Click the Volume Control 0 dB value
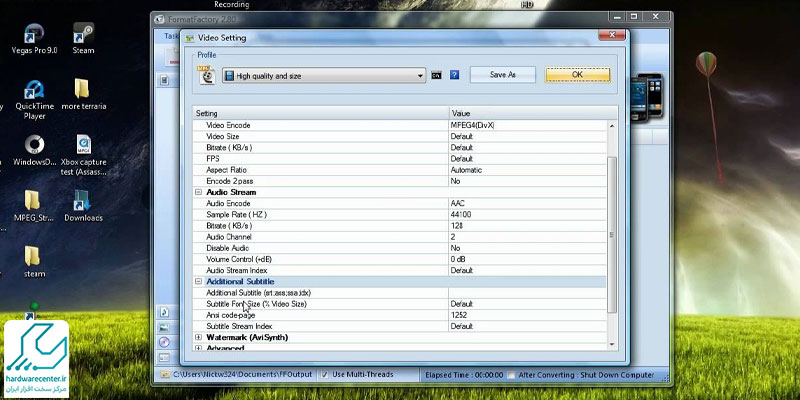Viewport: 800px width, 400px height. pyautogui.click(x=528, y=259)
